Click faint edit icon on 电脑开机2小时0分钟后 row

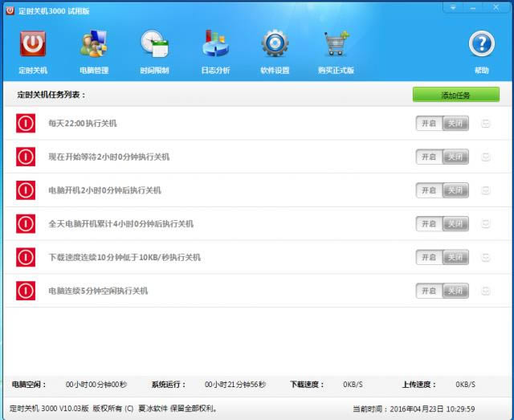click(485, 190)
